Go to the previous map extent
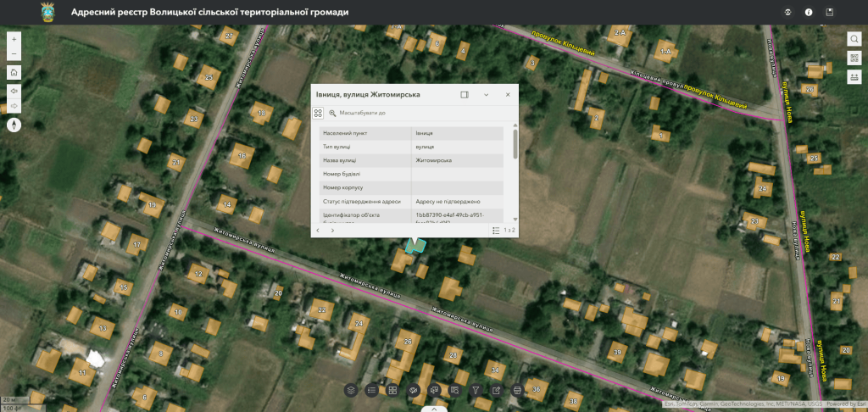Screen dimensions: 868x412 tap(14, 90)
